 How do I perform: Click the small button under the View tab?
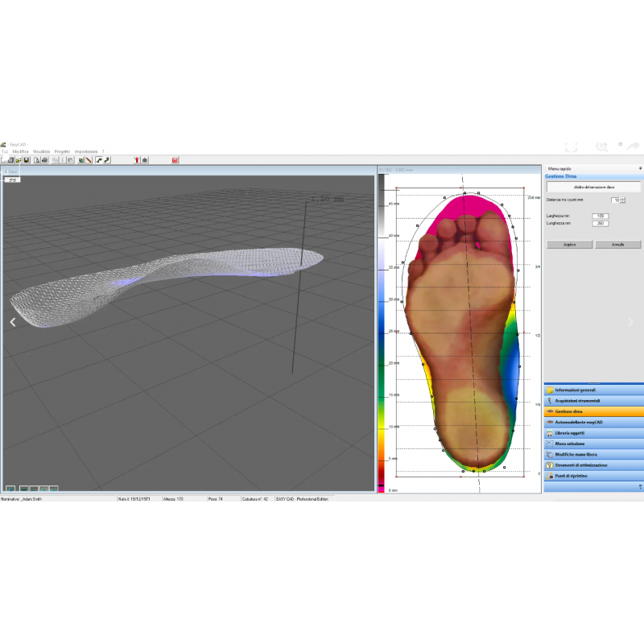click(12, 180)
